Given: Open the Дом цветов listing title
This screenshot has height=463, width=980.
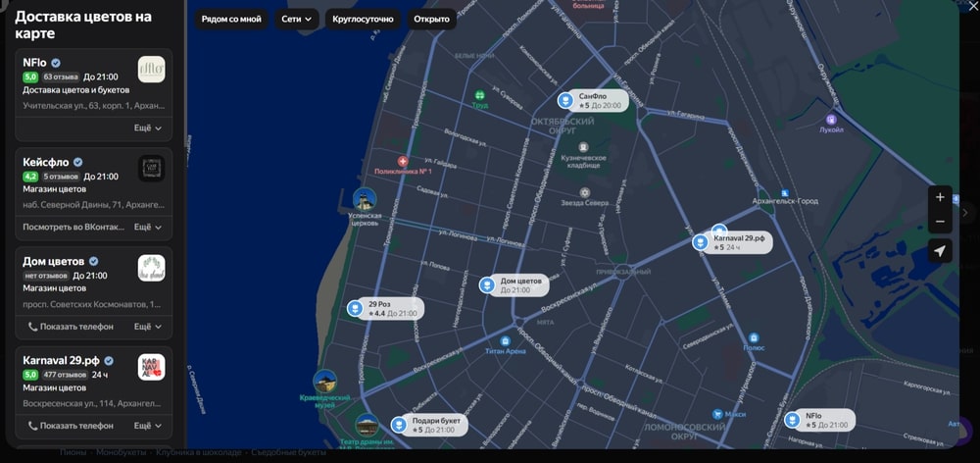Looking at the screenshot, I should click(53, 261).
